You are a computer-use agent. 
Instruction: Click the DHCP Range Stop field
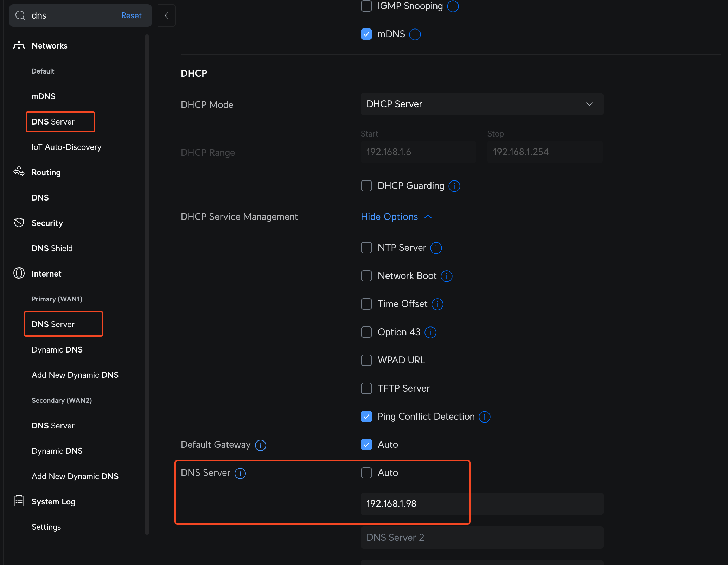[545, 152]
